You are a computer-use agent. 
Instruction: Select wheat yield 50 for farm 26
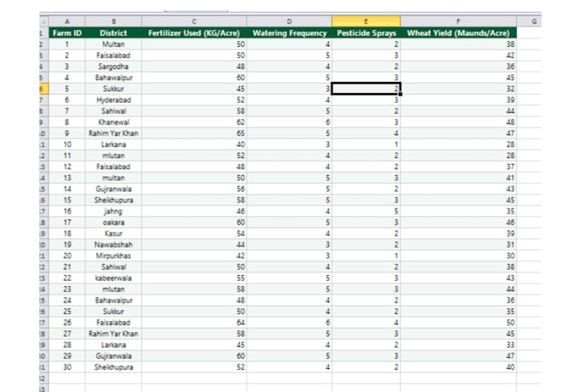tap(458, 323)
